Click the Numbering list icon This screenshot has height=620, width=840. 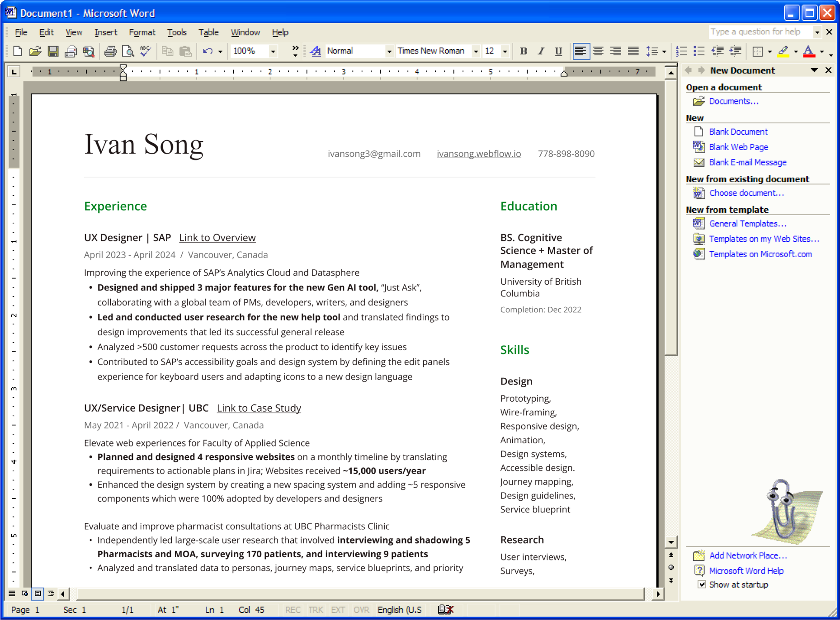(x=681, y=51)
